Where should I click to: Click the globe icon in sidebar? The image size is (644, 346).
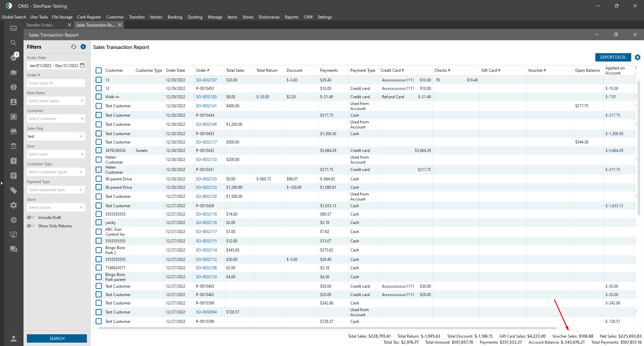click(x=13, y=220)
